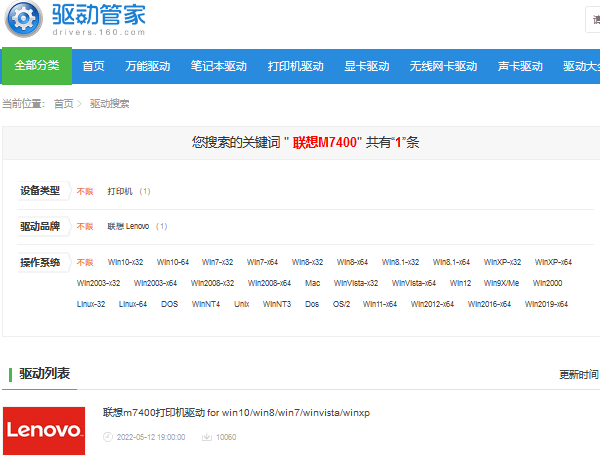600x460 pixels.
Task: Filter OS by Win9X/Me
Action: [501, 283]
